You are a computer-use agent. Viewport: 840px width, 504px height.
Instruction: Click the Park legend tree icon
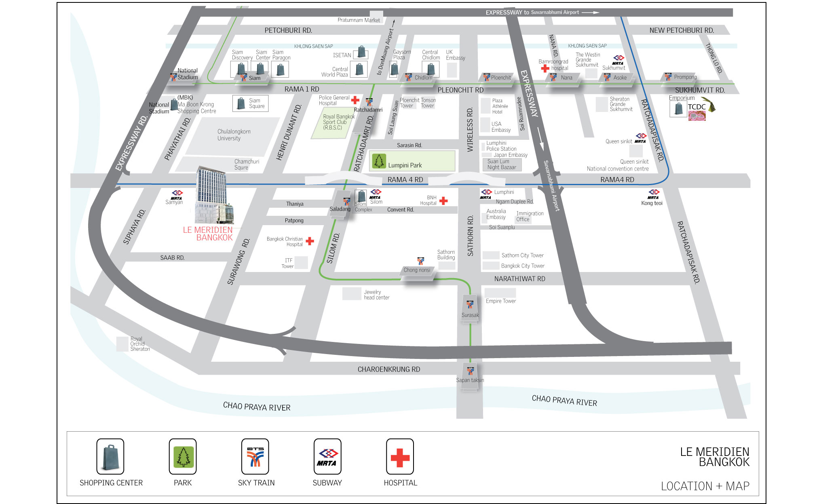[x=183, y=456]
